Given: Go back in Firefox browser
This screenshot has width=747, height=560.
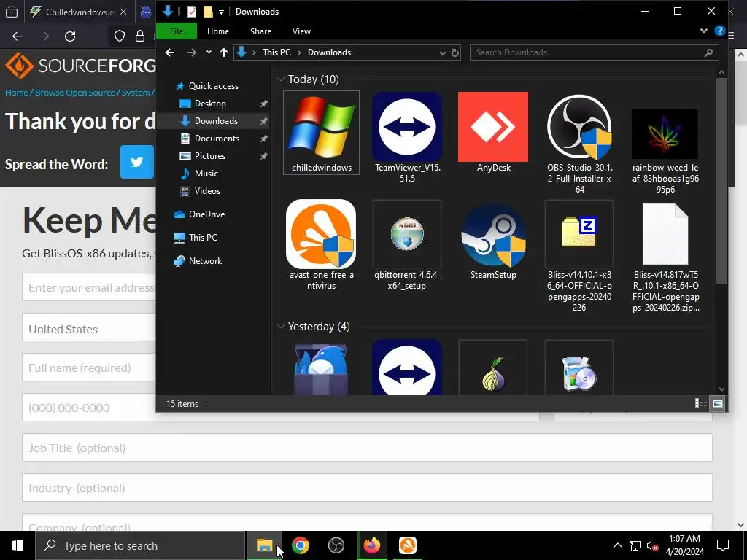Looking at the screenshot, I should 18,36.
